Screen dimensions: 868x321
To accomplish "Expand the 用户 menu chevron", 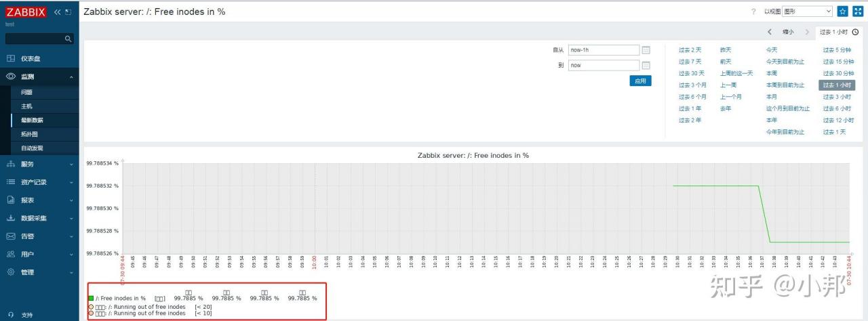I will point(71,255).
